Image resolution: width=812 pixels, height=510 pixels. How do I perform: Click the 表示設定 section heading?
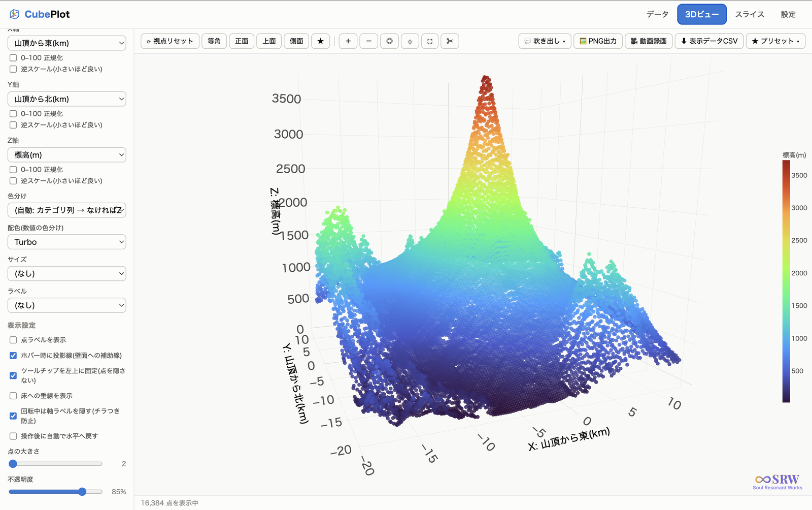(21, 325)
